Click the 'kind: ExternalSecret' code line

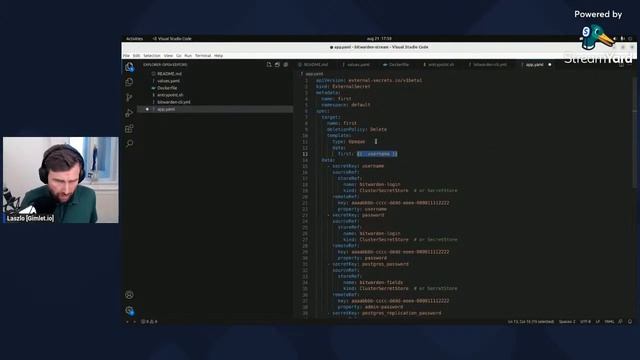click(343, 87)
